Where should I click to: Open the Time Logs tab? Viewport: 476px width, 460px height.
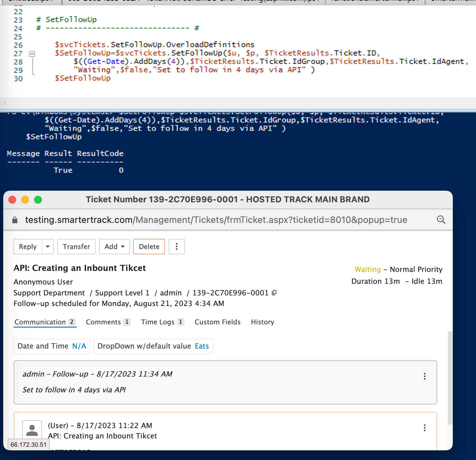162,322
